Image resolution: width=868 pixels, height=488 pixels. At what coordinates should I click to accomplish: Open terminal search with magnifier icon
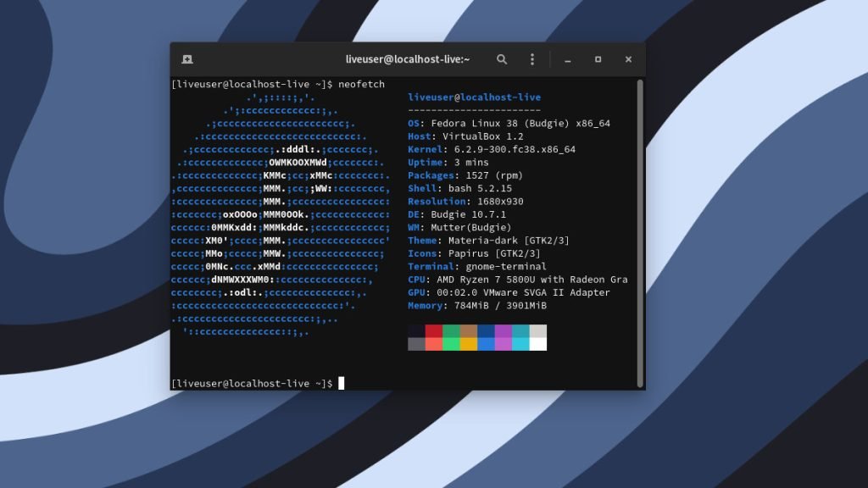coord(502,59)
